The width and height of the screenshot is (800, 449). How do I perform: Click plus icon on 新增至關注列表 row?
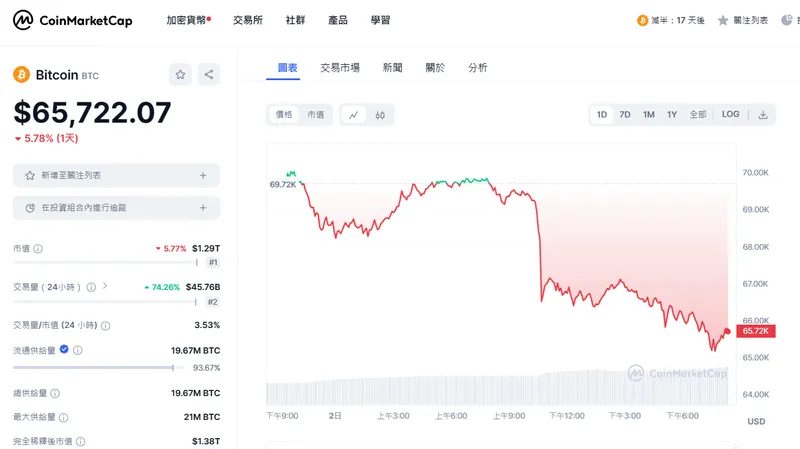[x=203, y=176]
